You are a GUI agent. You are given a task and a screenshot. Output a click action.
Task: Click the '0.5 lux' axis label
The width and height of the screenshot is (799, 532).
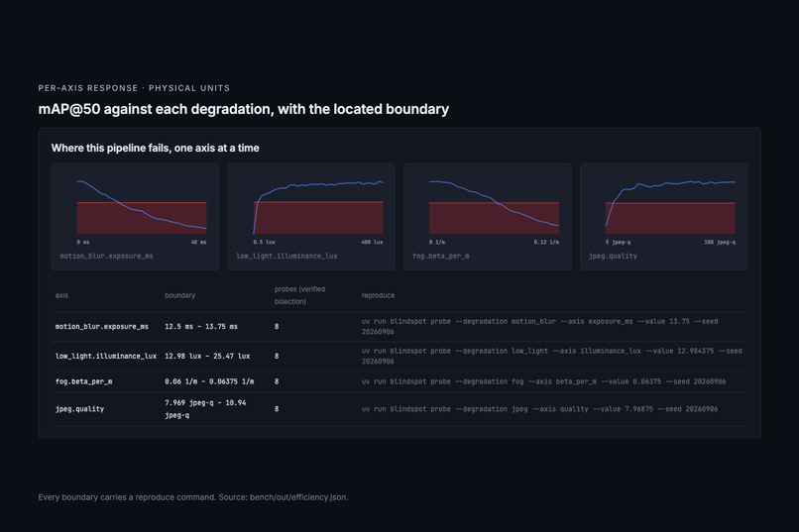click(264, 242)
